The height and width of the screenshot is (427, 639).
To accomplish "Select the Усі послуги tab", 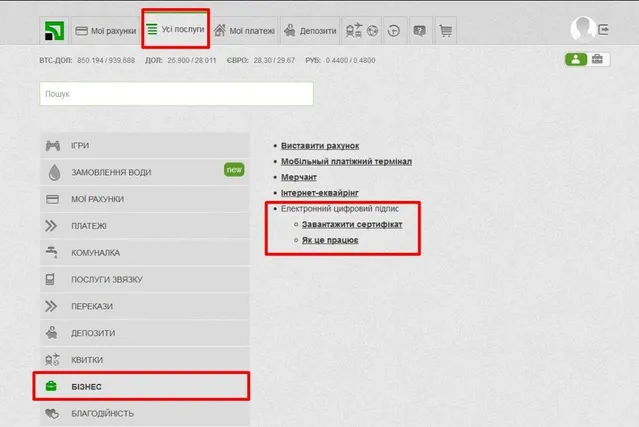I will [175, 29].
